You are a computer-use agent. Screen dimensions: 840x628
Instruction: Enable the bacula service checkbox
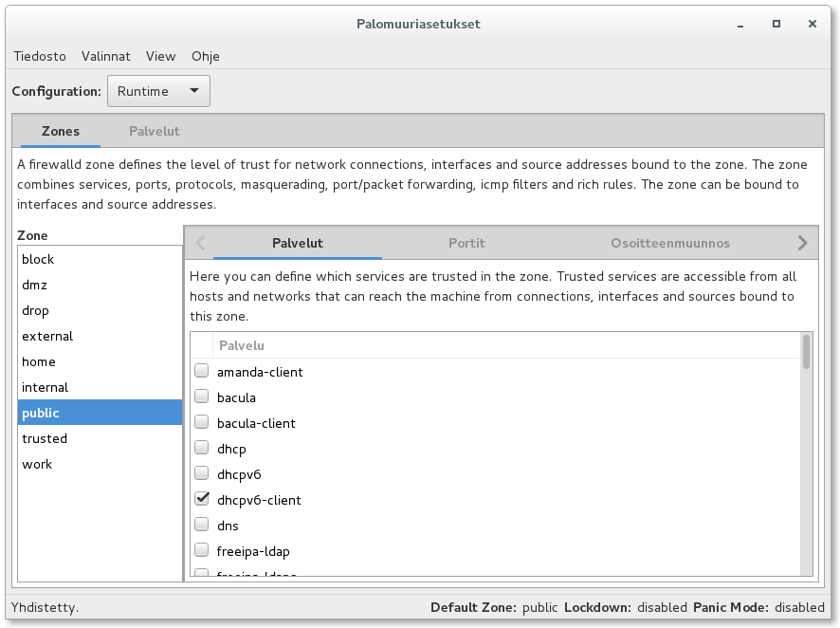[201, 397]
